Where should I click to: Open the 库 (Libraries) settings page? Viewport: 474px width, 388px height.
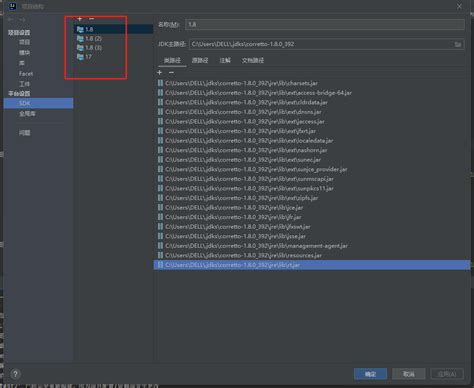tap(22, 63)
